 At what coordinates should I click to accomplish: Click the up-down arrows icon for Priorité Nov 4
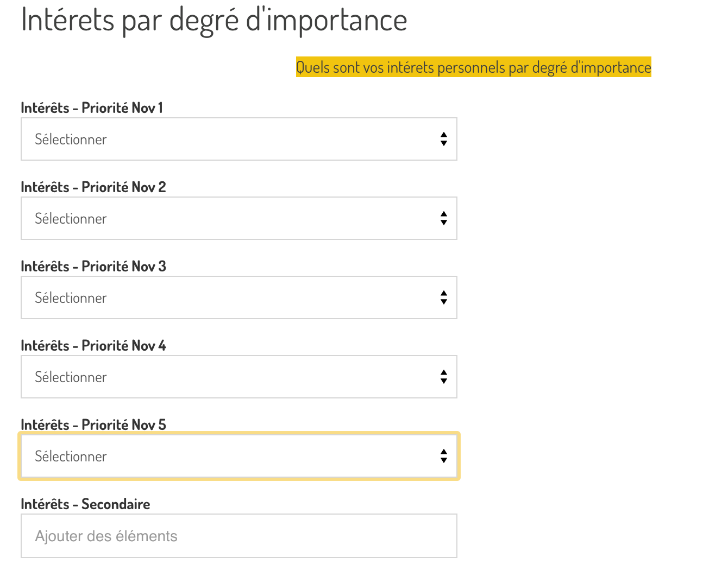pos(444,377)
